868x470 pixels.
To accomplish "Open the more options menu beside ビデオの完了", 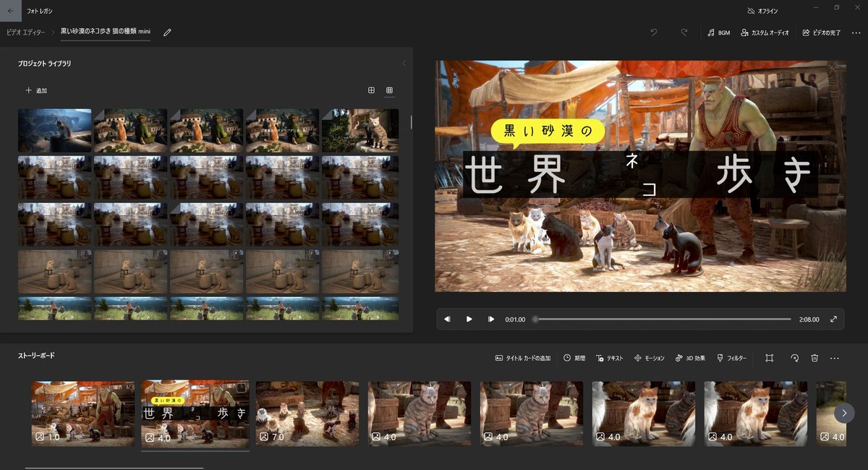I will click(x=856, y=33).
